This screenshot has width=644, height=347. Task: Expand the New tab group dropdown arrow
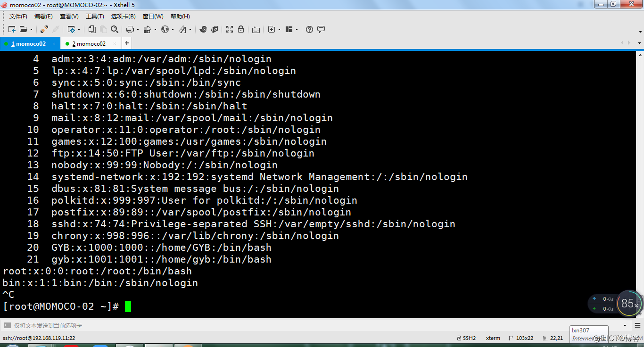click(280, 29)
